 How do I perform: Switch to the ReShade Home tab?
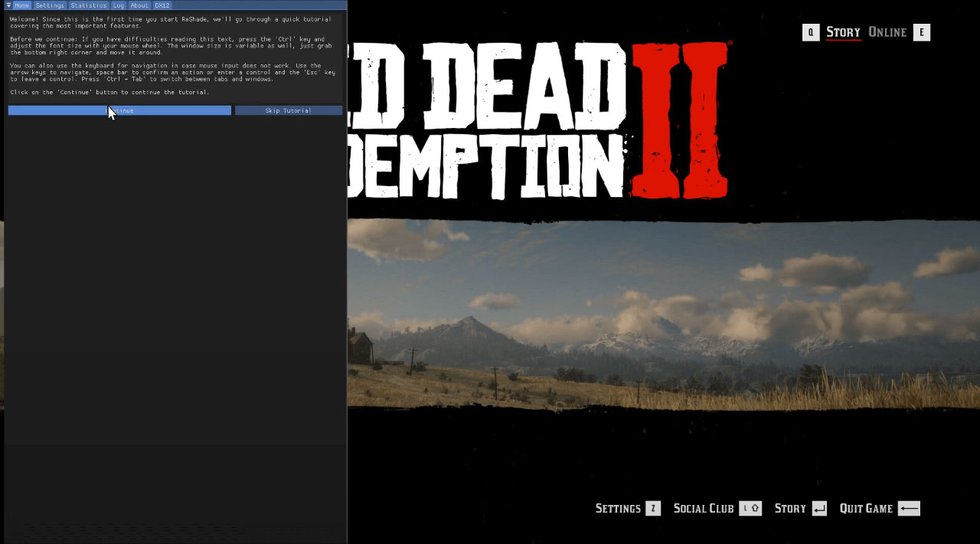click(x=21, y=5)
